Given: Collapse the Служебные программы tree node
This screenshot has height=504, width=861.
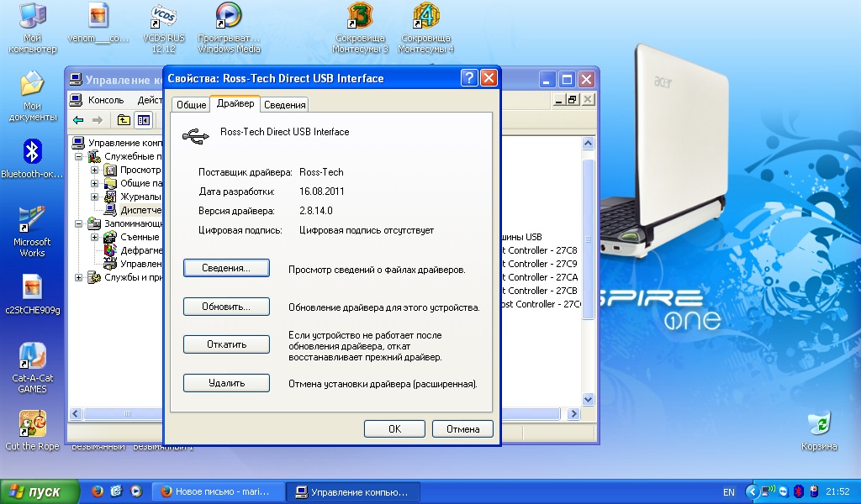Looking at the screenshot, I should tap(79, 156).
